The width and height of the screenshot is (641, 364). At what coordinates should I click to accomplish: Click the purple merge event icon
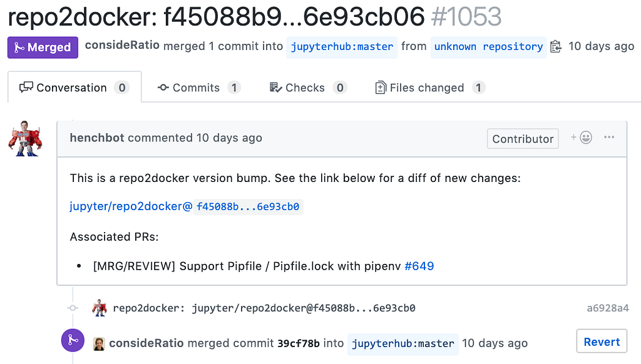pyautogui.click(x=73, y=341)
